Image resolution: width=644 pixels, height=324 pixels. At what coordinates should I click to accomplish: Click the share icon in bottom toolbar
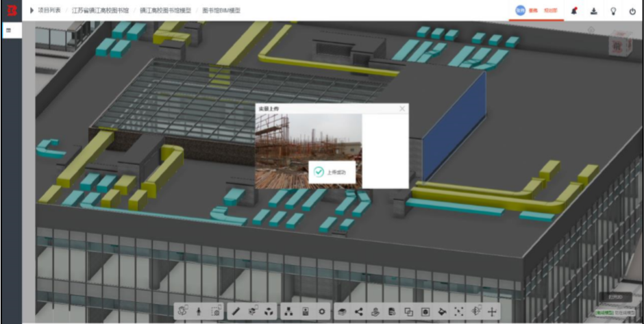(x=358, y=312)
